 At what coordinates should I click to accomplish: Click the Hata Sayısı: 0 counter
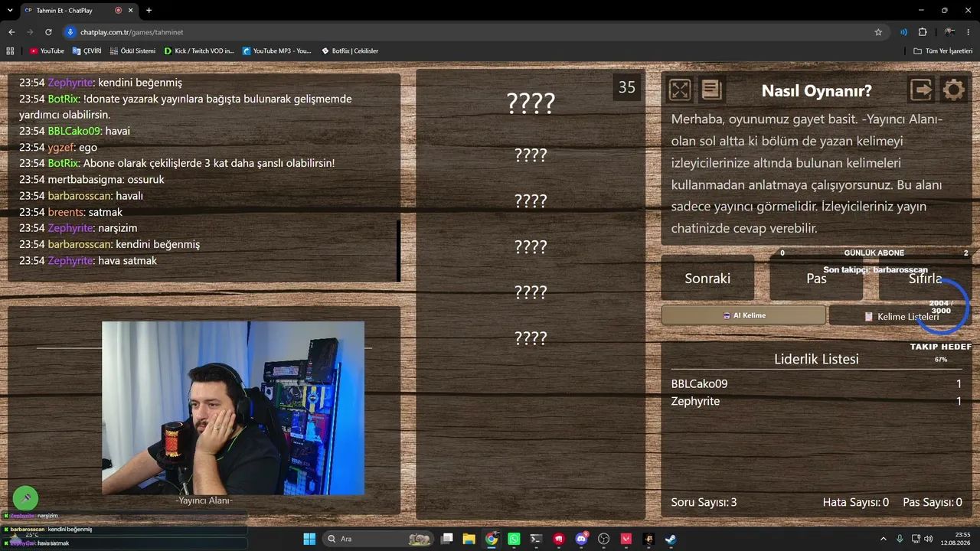click(x=856, y=502)
